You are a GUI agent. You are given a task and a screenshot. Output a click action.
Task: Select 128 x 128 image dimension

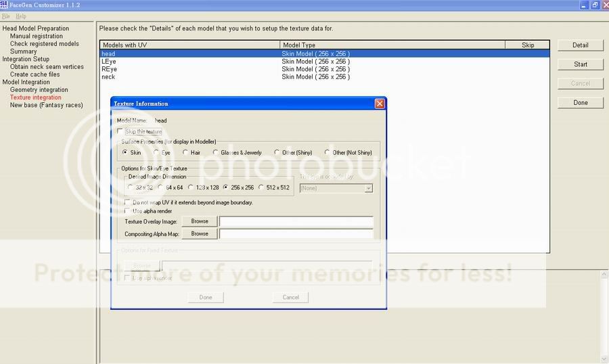coord(191,187)
